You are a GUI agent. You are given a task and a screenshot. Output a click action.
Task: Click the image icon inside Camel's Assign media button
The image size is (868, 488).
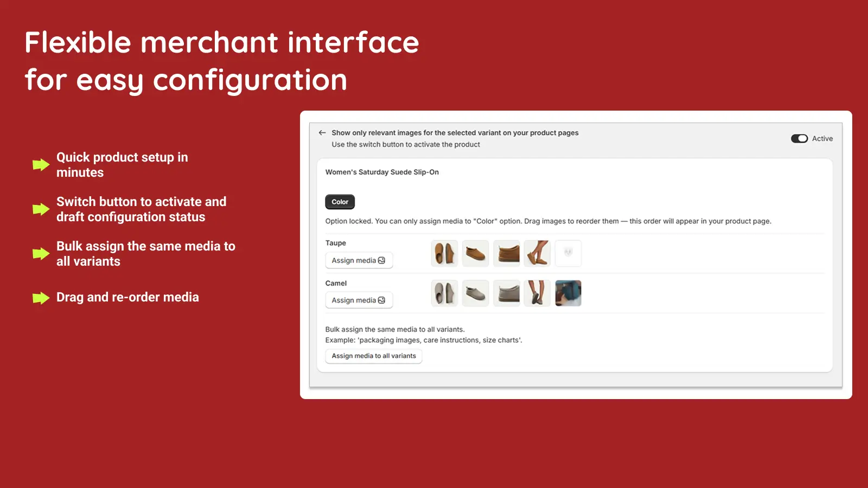[382, 300]
